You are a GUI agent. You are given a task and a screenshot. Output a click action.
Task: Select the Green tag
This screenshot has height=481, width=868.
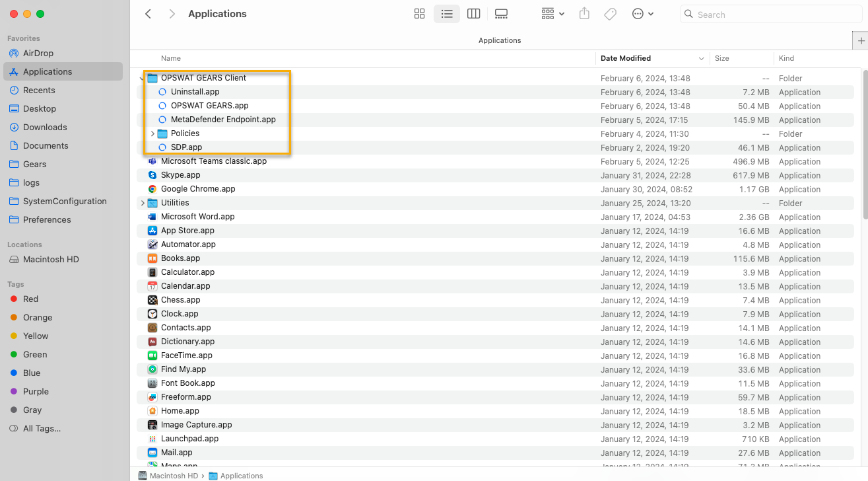pyautogui.click(x=63, y=354)
